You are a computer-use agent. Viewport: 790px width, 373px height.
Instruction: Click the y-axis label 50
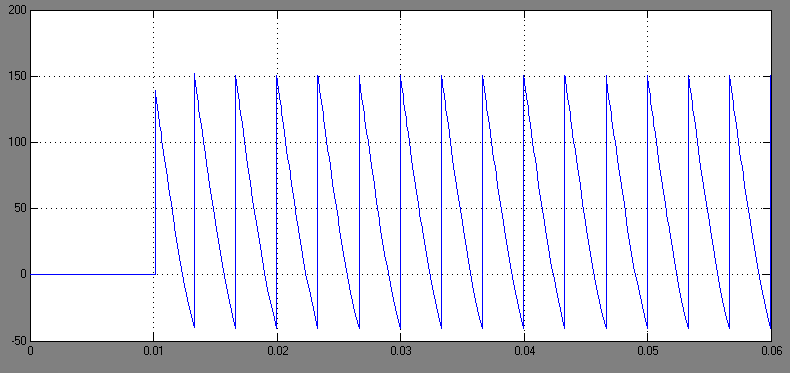pos(21,208)
